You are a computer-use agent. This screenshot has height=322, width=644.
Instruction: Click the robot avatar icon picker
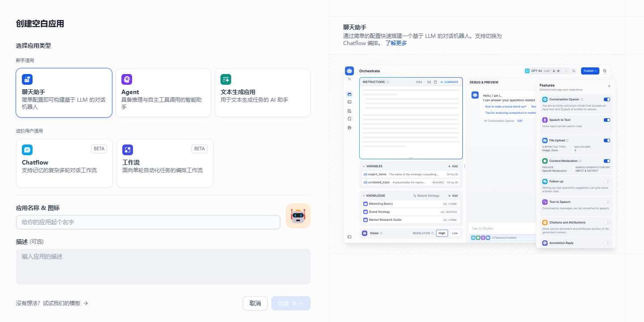pyautogui.click(x=298, y=215)
